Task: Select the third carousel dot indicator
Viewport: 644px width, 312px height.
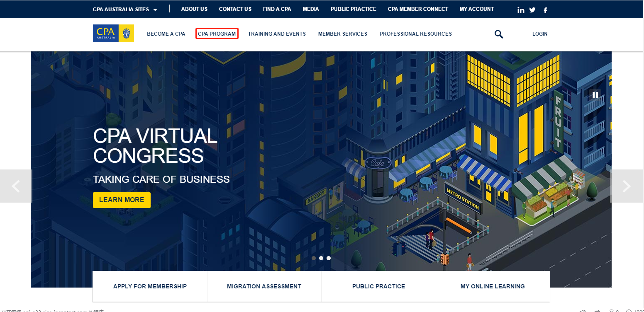Action: (x=329, y=258)
